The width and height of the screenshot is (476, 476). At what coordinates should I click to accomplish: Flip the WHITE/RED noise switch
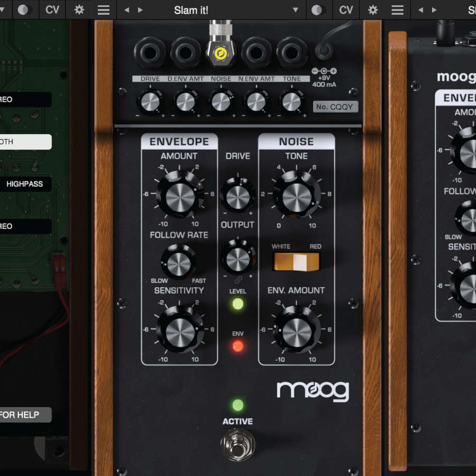[296, 259]
